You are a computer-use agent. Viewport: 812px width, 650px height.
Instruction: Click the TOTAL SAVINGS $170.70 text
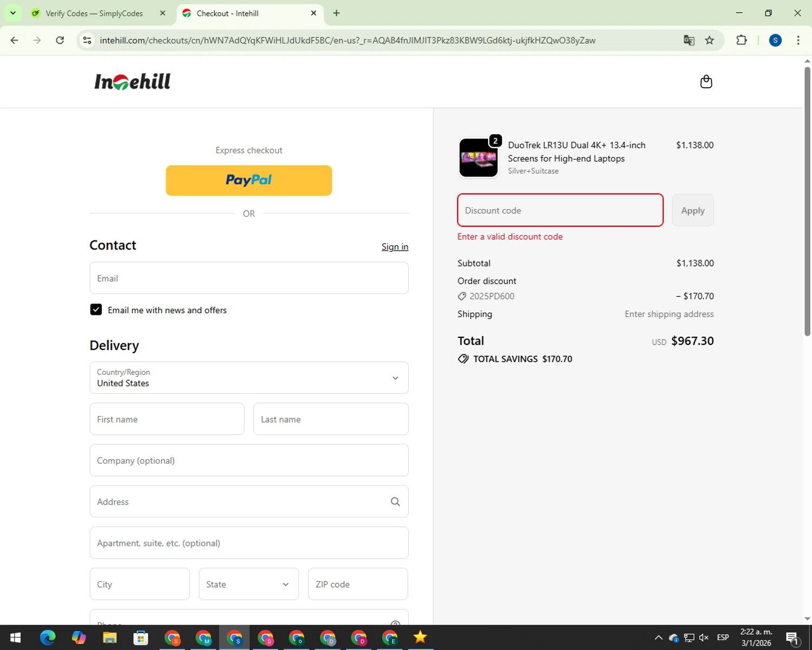tap(515, 359)
